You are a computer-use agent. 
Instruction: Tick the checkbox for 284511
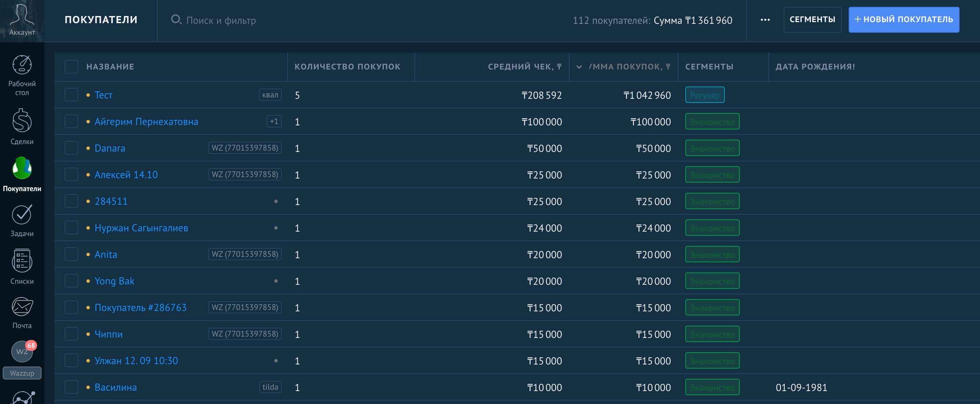click(71, 201)
